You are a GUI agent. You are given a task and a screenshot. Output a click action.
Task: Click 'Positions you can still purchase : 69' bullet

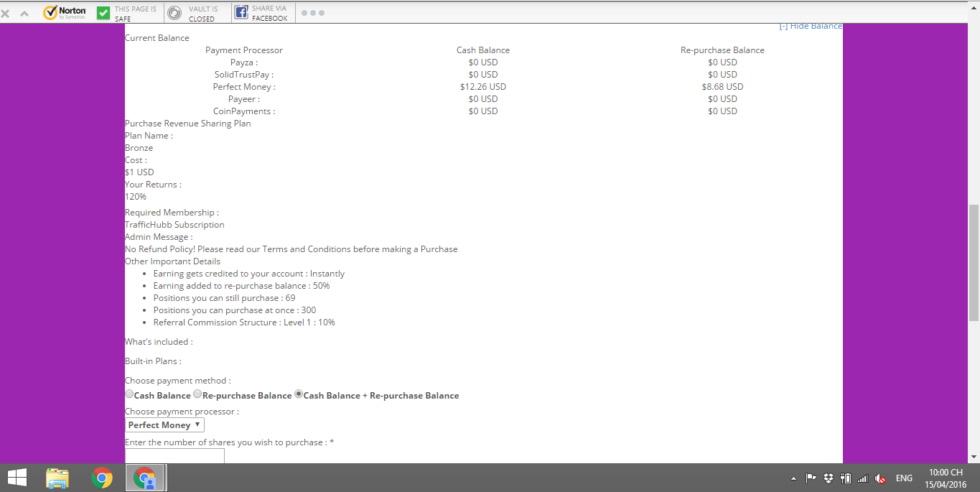tap(224, 298)
